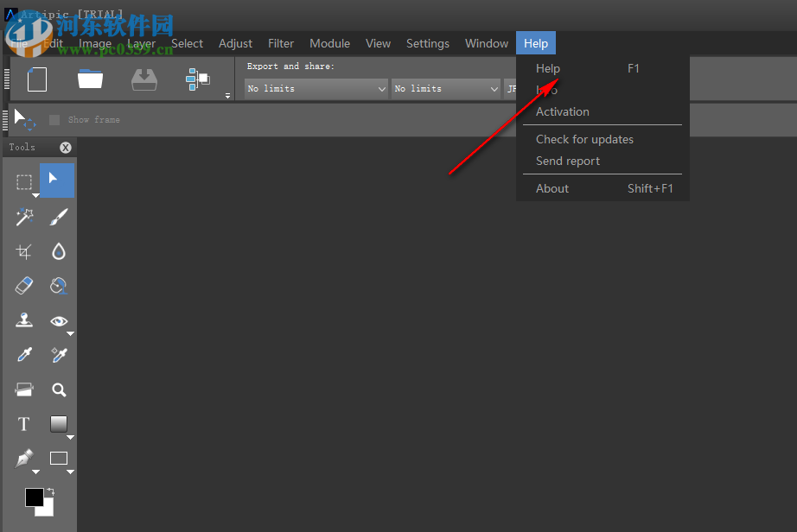Select the Blur droplet tool
The image size is (797, 532).
click(x=59, y=251)
